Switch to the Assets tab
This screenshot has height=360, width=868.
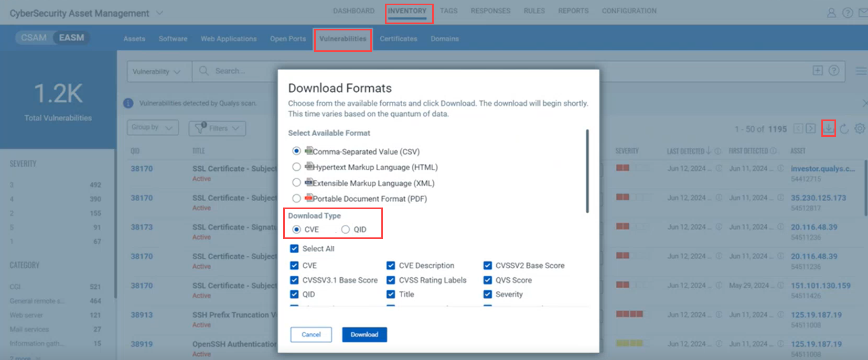(134, 39)
